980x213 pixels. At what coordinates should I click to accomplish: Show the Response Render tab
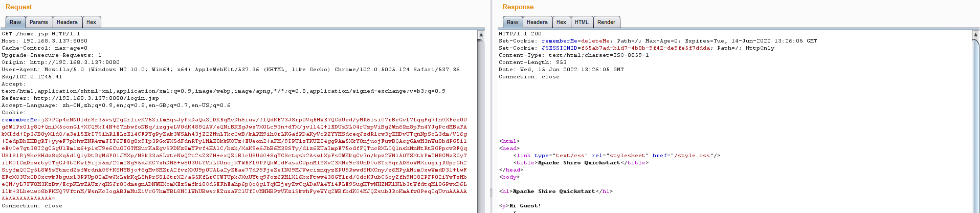pyautogui.click(x=606, y=22)
